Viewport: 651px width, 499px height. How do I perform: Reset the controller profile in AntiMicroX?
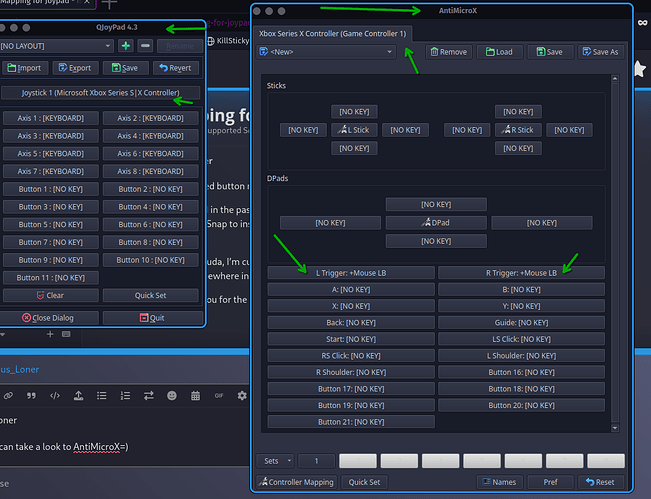click(x=600, y=482)
